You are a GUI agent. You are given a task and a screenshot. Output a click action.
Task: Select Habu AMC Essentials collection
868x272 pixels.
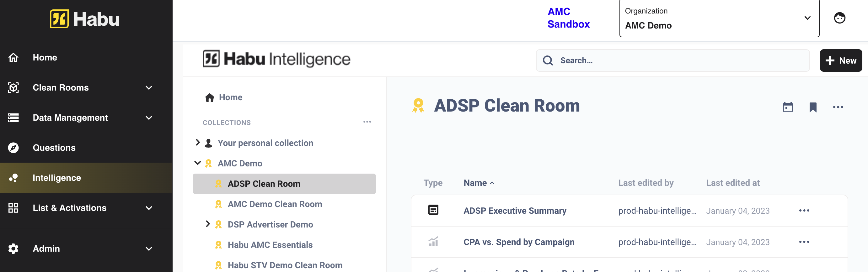pos(270,245)
